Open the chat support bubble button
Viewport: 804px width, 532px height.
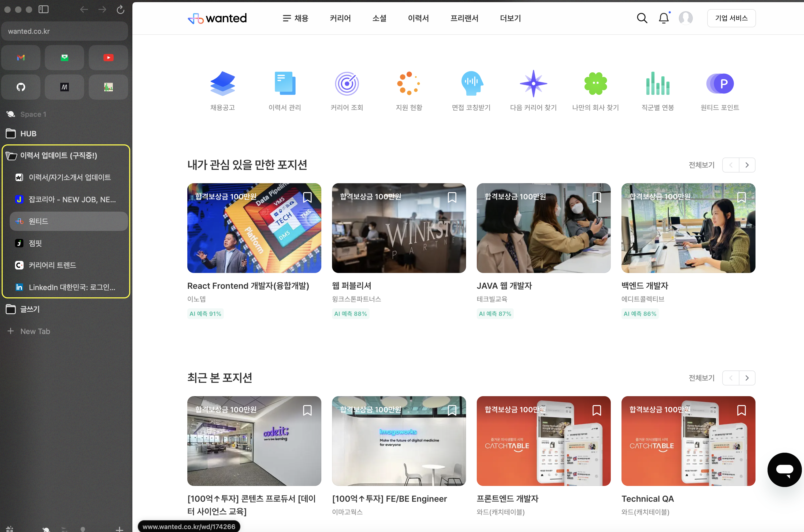coord(784,470)
